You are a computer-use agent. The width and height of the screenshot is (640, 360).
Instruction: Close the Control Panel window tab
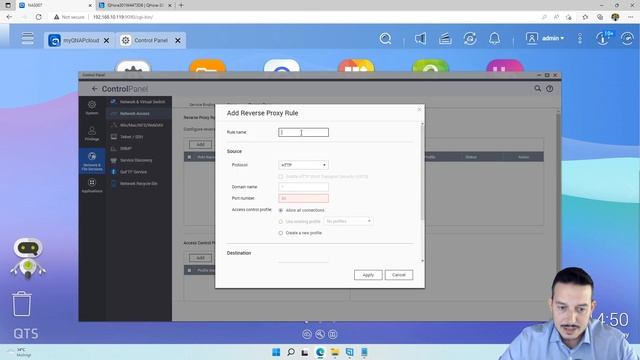[x=178, y=40]
